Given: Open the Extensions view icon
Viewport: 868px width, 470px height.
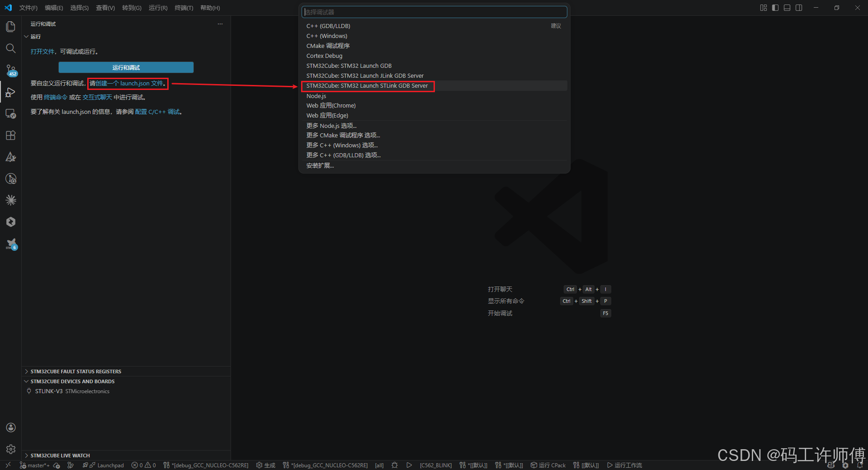Looking at the screenshot, I should click(11, 136).
